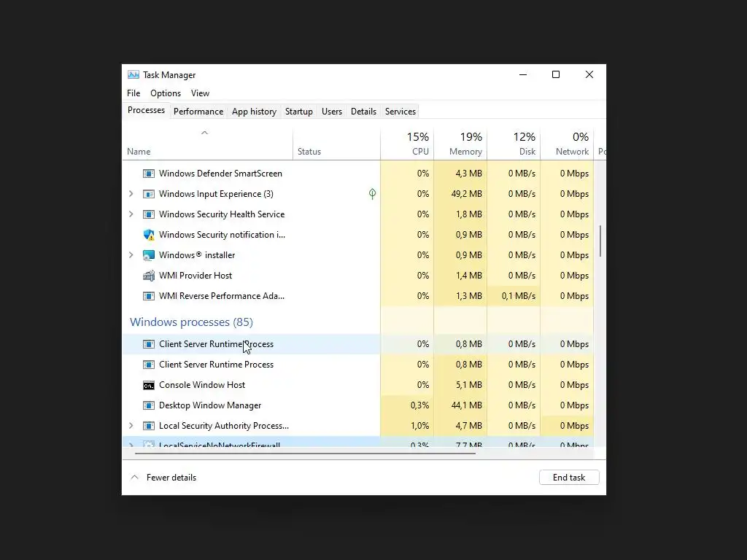Image resolution: width=747 pixels, height=560 pixels.
Task: Switch to the Details tab
Action: point(363,112)
